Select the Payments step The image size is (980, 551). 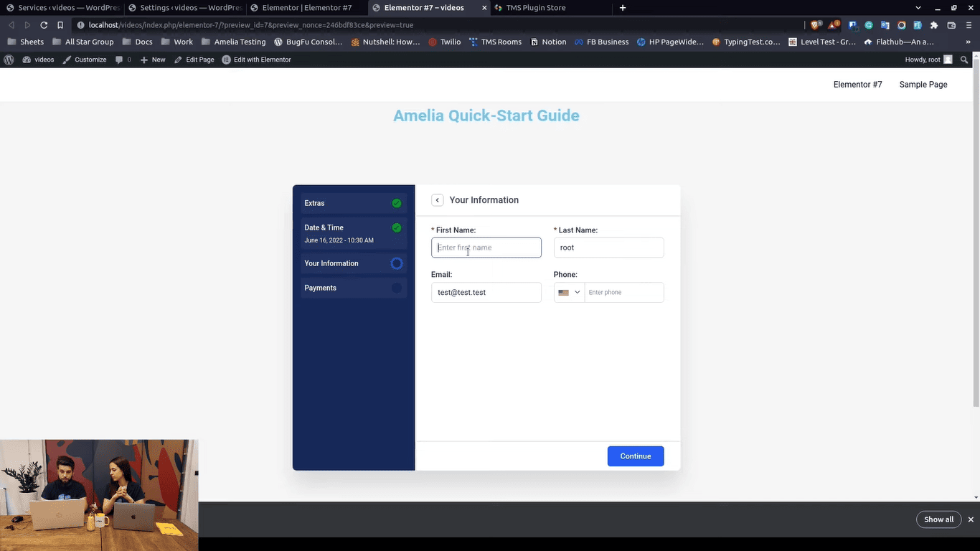click(x=354, y=288)
